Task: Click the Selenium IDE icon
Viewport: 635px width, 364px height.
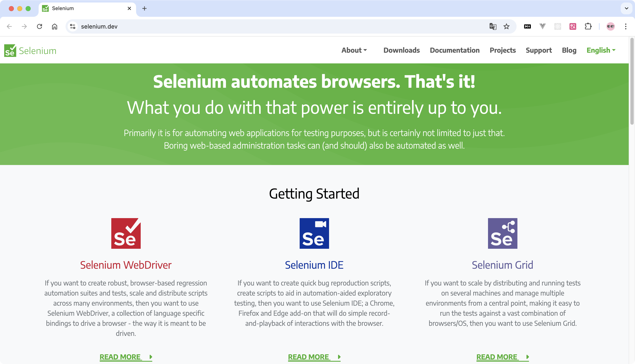Action: (x=314, y=233)
